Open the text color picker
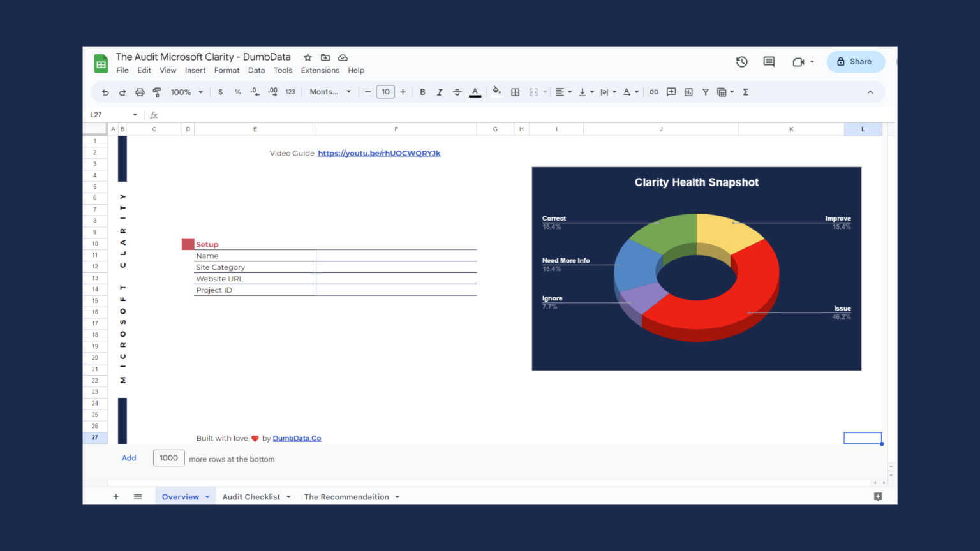This screenshot has height=551, width=980. click(x=475, y=92)
